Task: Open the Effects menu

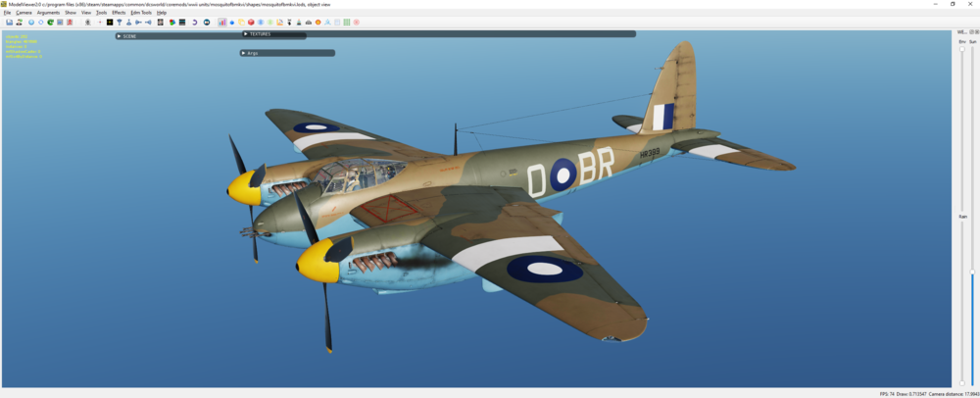Action: [x=119, y=13]
